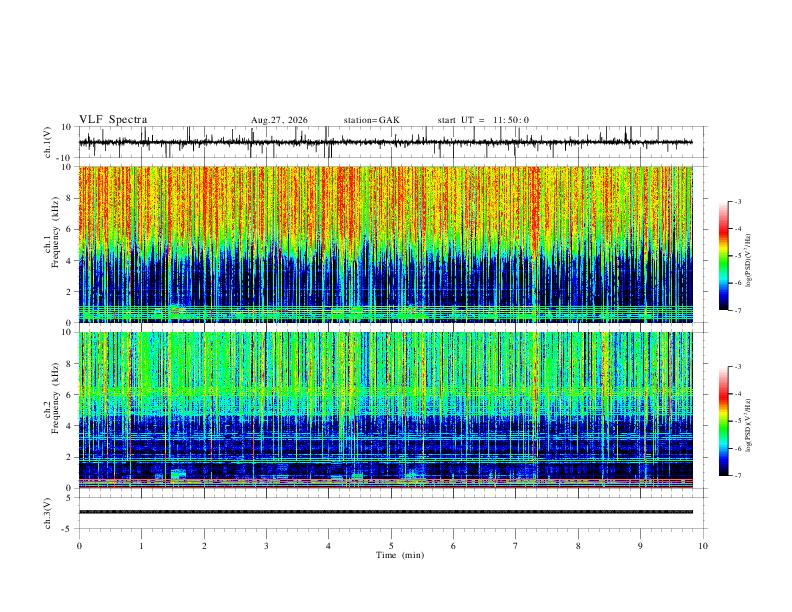
Task: Click the ch.3(V) axis label
Action: [48, 514]
